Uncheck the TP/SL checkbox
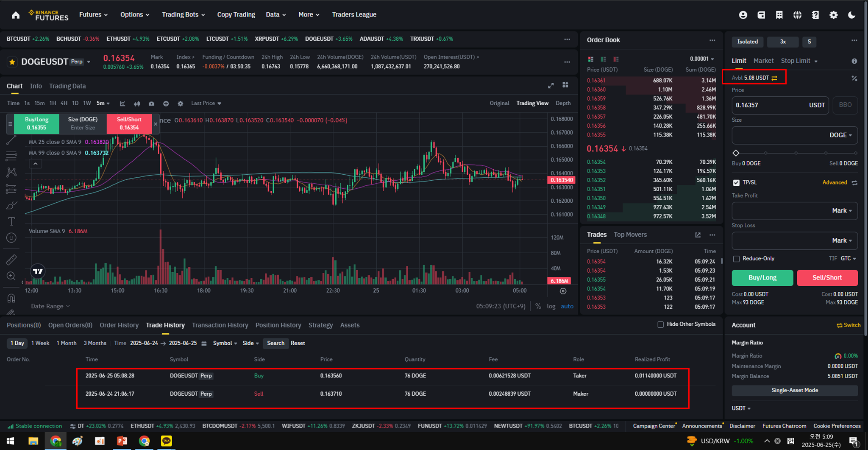 [x=736, y=182]
